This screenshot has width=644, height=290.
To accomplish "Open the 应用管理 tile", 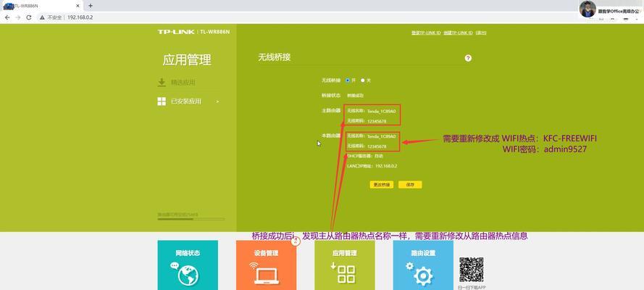I will 345,265.
